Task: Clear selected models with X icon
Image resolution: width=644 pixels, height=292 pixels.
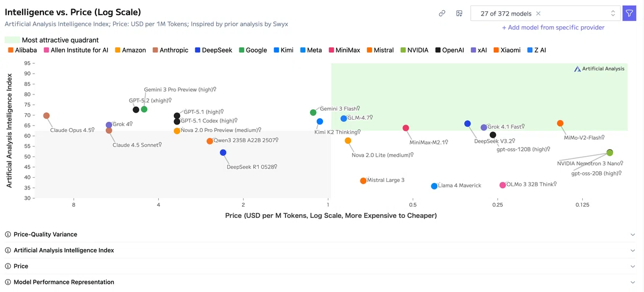Action: 538,13
